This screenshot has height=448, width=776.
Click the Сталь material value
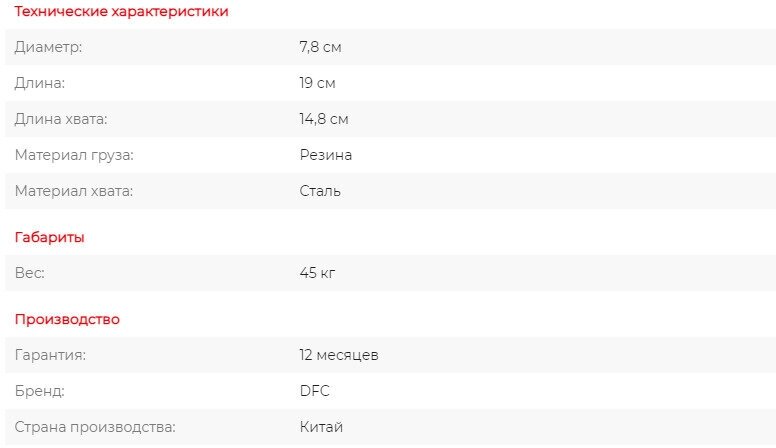click(x=320, y=191)
